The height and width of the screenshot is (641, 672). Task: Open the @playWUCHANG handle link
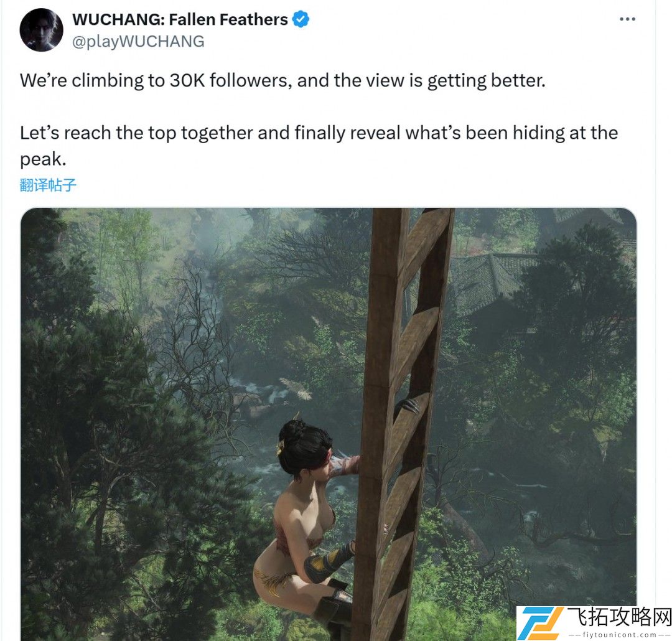138,42
